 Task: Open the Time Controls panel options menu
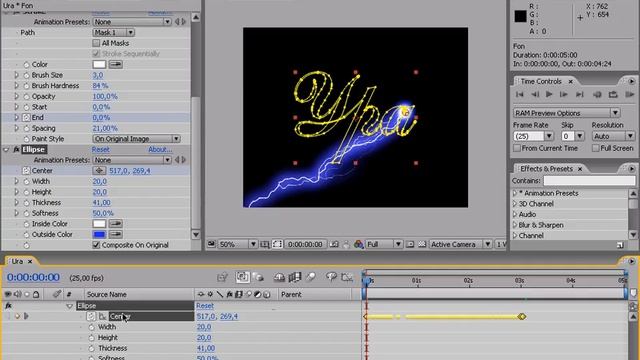click(631, 81)
